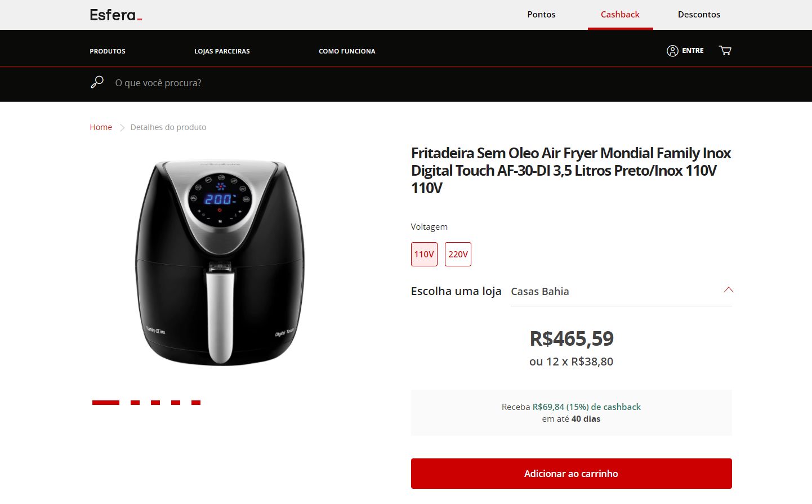The height and width of the screenshot is (504, 812).
Task: Select the Cashback tab
Action: click(x=620, y=15)
